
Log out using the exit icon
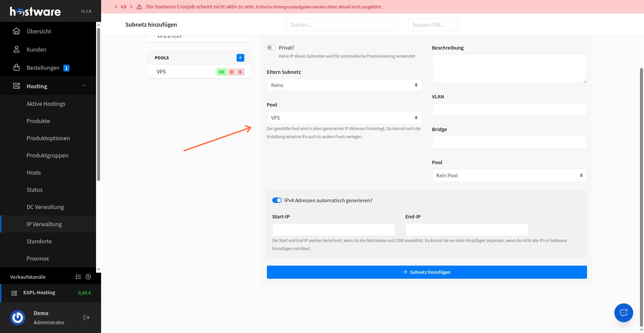pos(87,317)
